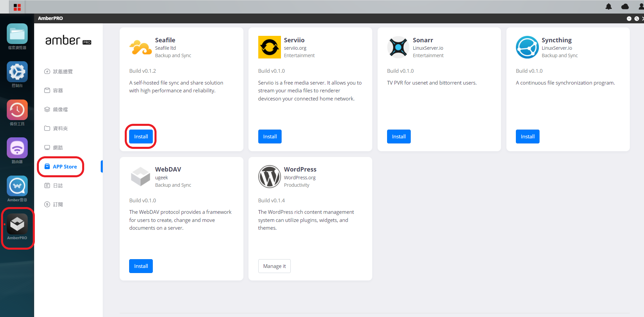Image resolution: width=644 pixels, height=317 pixels.
Task: Click ugeek publisher text
Action: [x=161, y=178]
